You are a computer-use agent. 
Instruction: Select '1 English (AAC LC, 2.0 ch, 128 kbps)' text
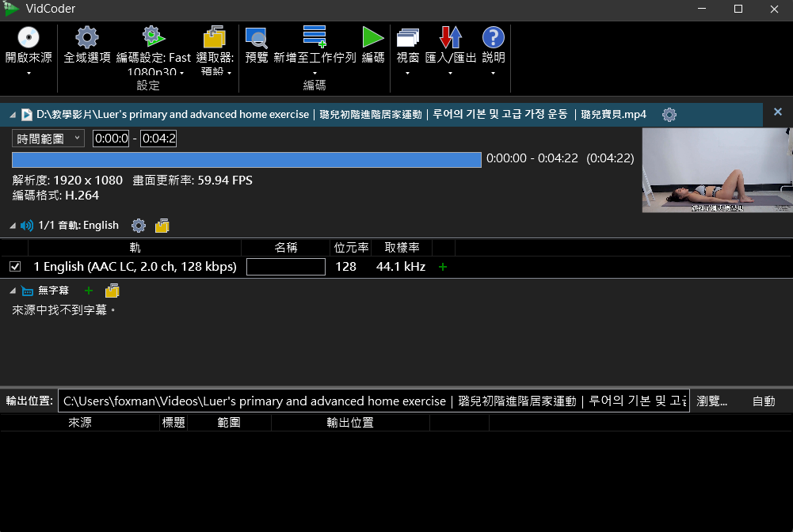point(135,267)
